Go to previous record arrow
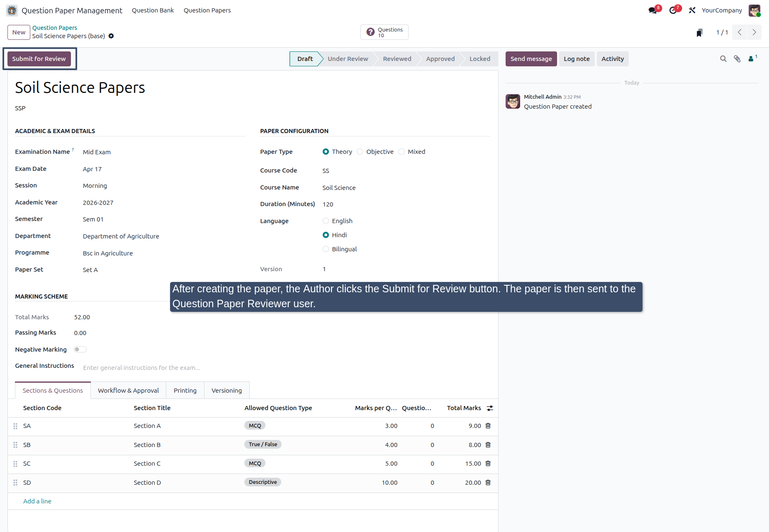This screenshot has height=532, width=769. 740,32
